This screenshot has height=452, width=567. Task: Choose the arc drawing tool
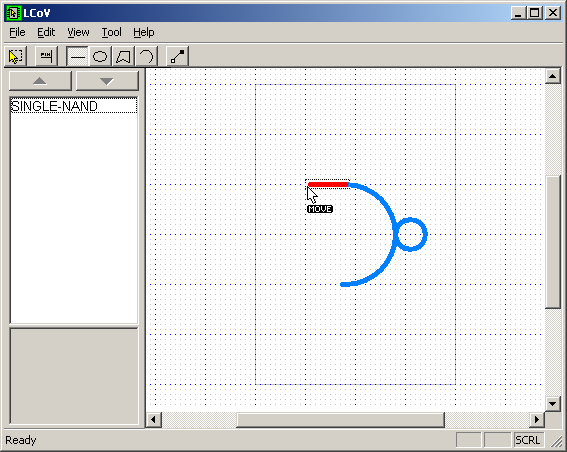coord(146,56)
